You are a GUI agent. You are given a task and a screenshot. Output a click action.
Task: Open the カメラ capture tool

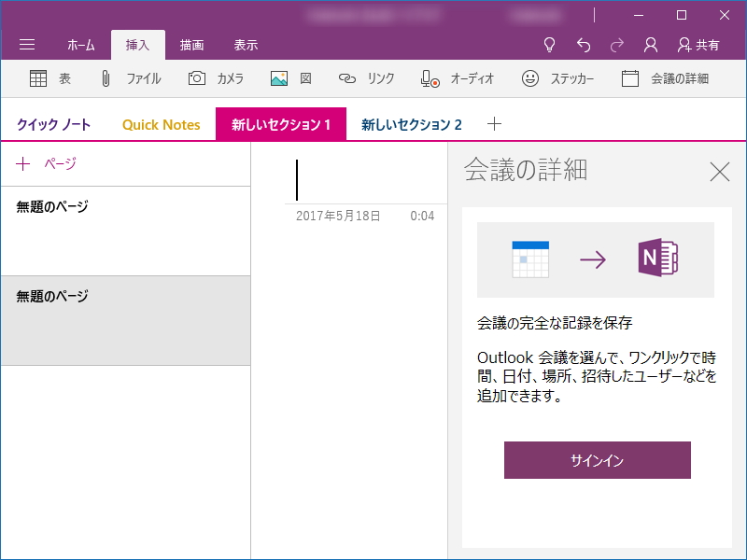coord(216,78)
